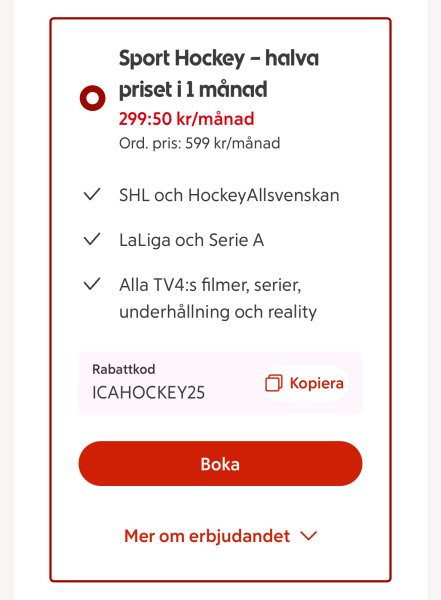441x600 pixels.
Task: Click the pink Rabattkod field background
Action: click(220, 383)
